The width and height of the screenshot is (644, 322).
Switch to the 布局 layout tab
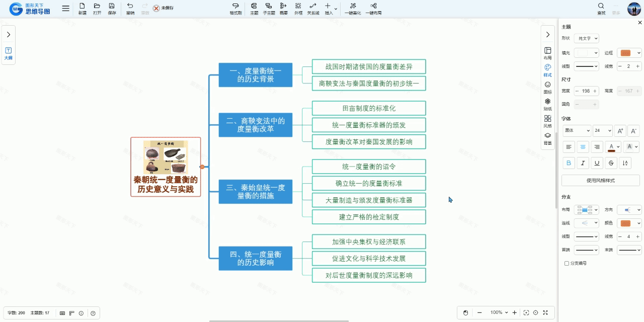coord(547,53)
